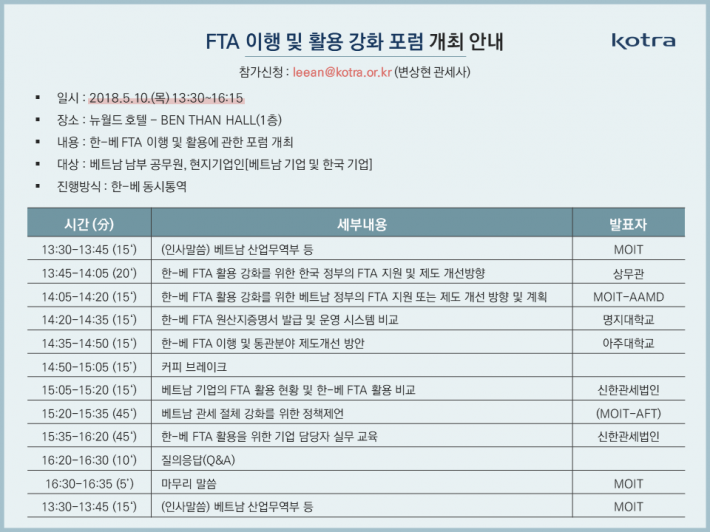The image size is (710, 532).
Task: Select the 마무리 말씀 row
Action: [356, 484]
